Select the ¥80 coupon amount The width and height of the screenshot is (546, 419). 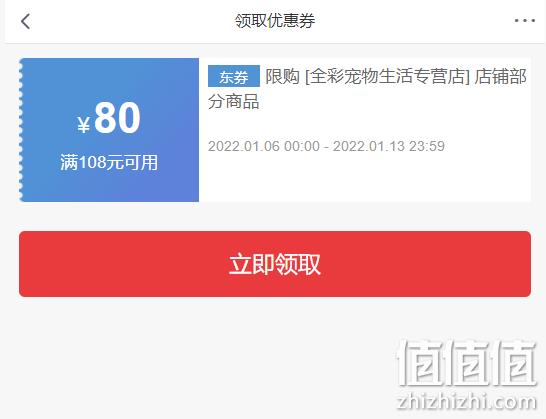[x=109, y=117]
